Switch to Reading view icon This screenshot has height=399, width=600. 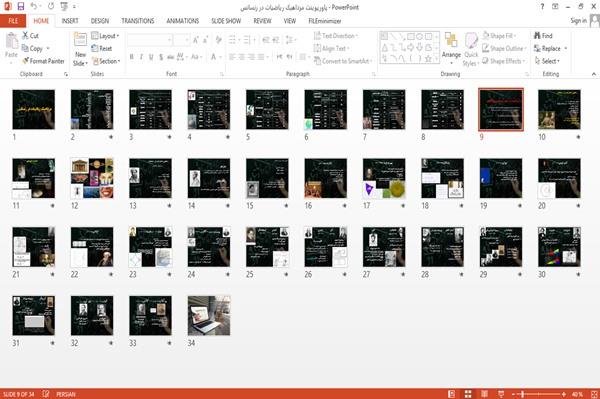(484, 394)
